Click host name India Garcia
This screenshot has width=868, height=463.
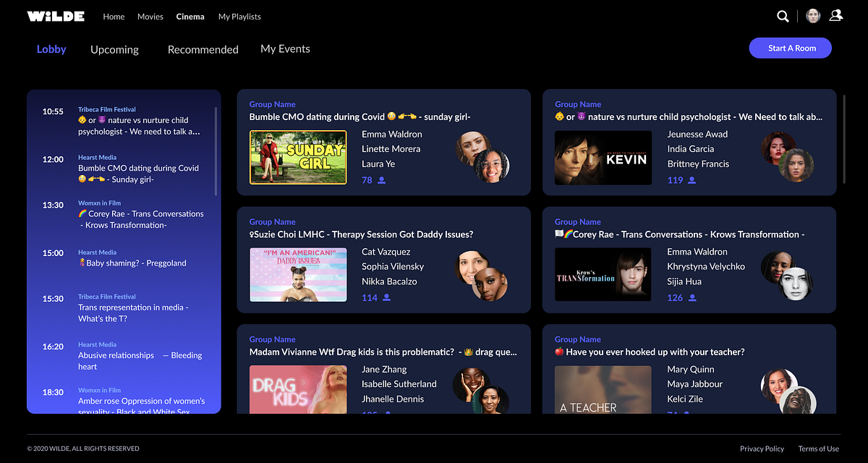tap(691, 149)
